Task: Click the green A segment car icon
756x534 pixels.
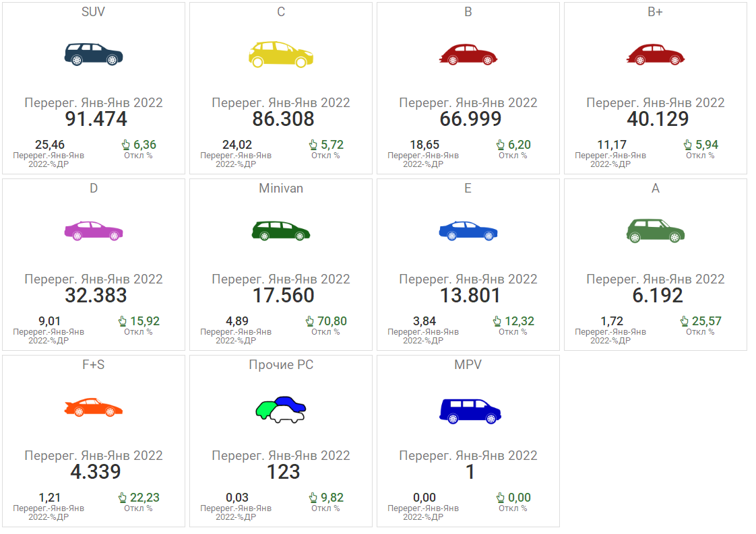Action: (656, 231)
